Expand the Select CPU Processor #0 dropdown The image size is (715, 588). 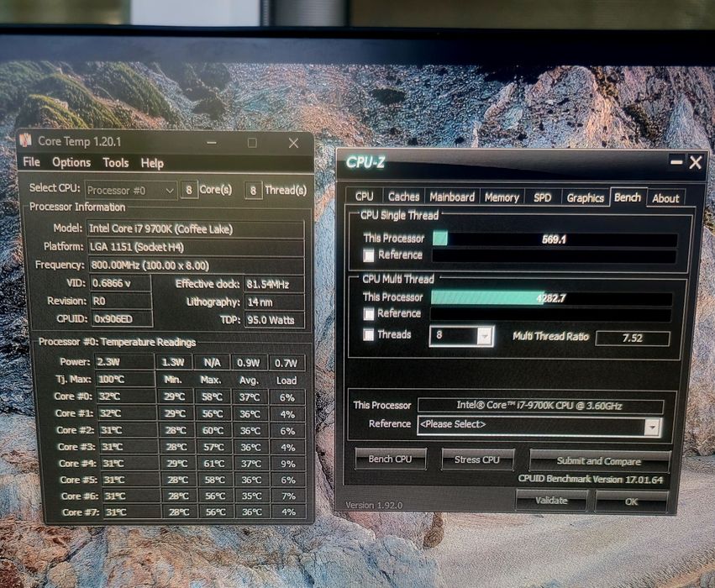tap(130, 191)
